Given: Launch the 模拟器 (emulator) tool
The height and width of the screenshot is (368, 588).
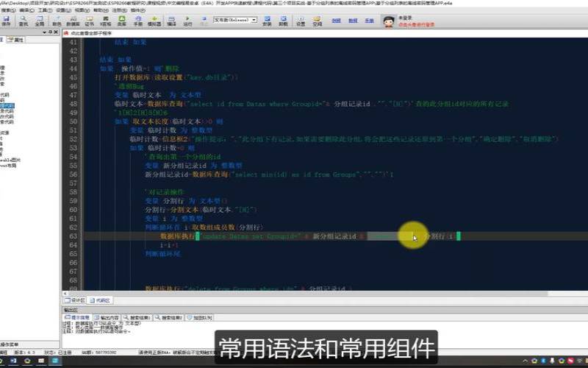Looking at the screenshot, I should pos(154,21).
